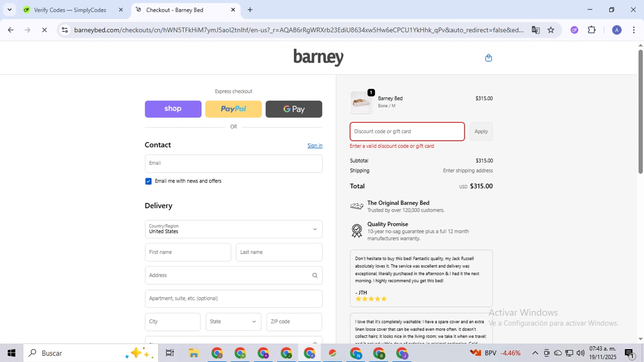
Task: Open Chrome's three-dot menu
Action: click(634, 30)
